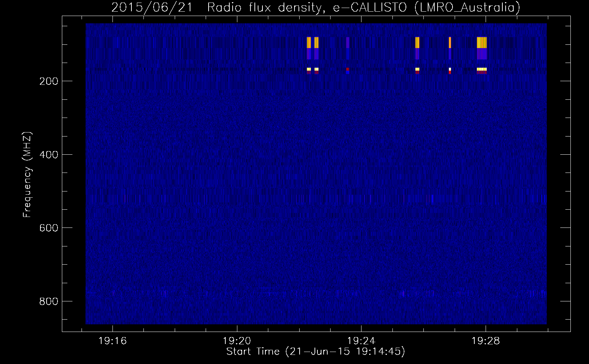The width and height of the screenshot is (589, 364).
Task: Click the 400 frequency tick label
Action: click(x=49, y=155)
